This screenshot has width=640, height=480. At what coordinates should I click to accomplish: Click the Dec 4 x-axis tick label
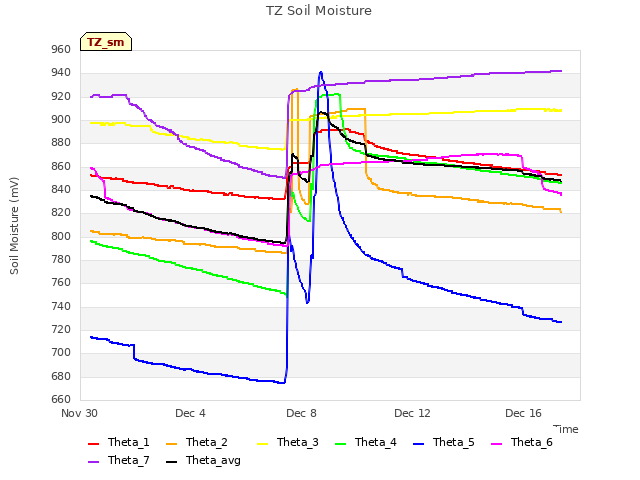point(190,413)
